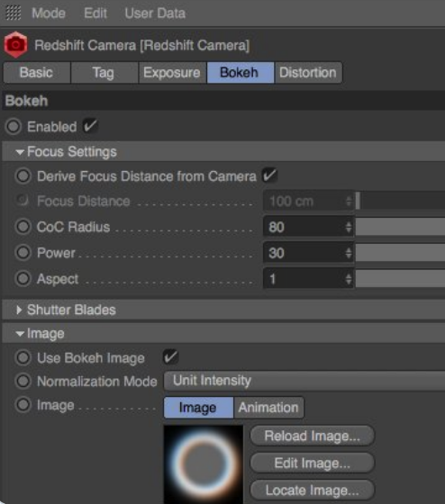The image size is (445, 504).
Task: Click the Power stepper arrows
Action: [x=349, y=253]
